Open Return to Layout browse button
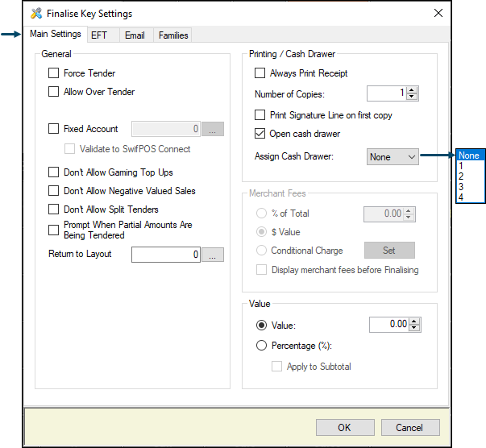This screenshot has width=486, height=448. point(213,255)
